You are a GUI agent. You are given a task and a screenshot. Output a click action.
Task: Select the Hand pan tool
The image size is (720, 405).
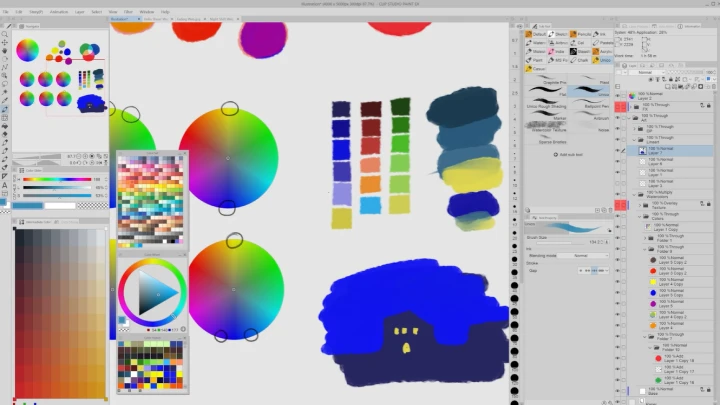click(5, 51)
